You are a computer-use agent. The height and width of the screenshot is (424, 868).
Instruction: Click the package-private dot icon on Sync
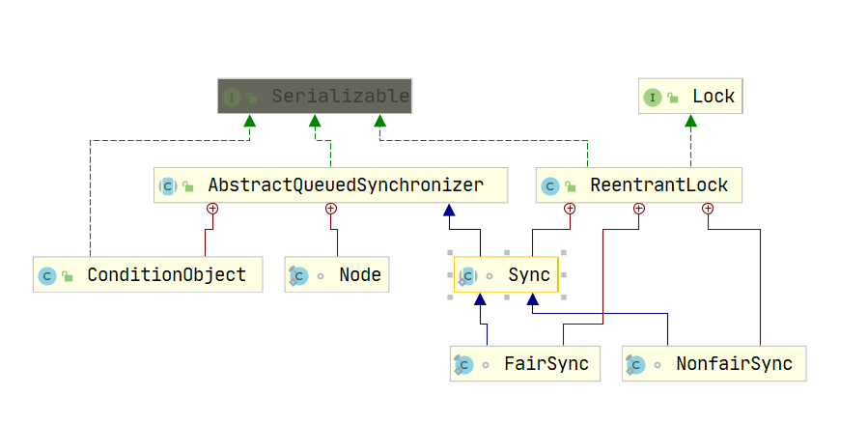tap(490, 276)
